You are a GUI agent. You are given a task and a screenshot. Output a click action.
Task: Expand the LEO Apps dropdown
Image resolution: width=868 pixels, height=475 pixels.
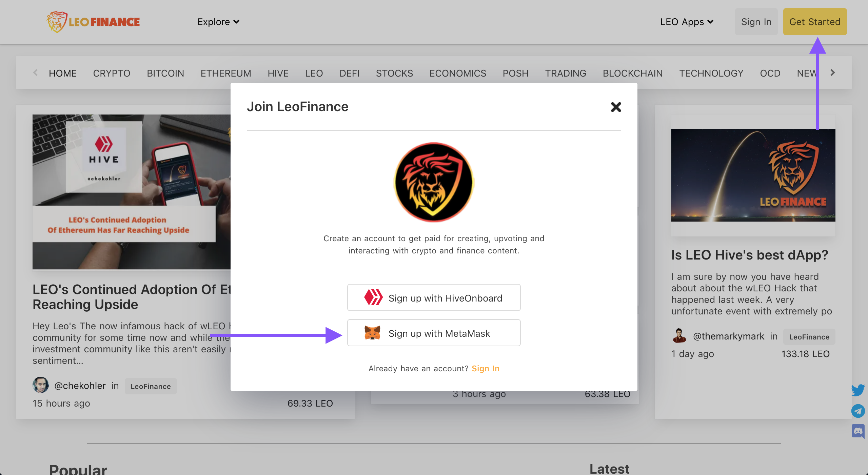687,22
